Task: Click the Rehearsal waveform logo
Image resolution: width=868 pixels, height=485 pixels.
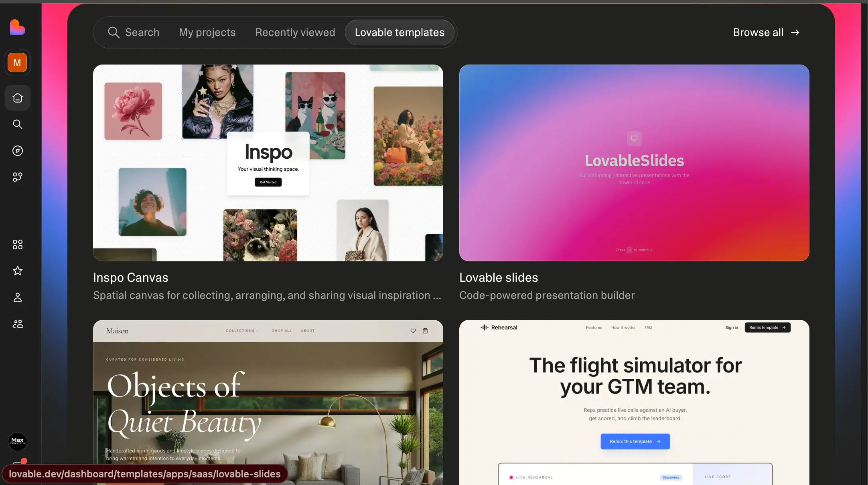Action: pyautogui.click(x=485, y=327)
